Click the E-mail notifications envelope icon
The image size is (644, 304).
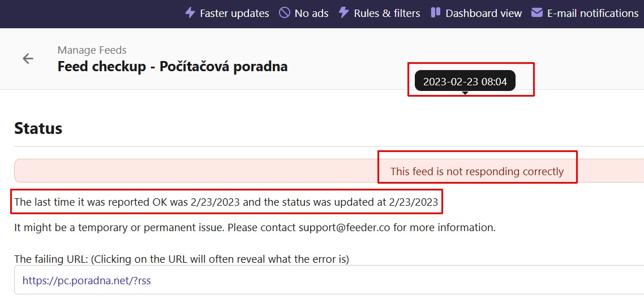(537, 12)
